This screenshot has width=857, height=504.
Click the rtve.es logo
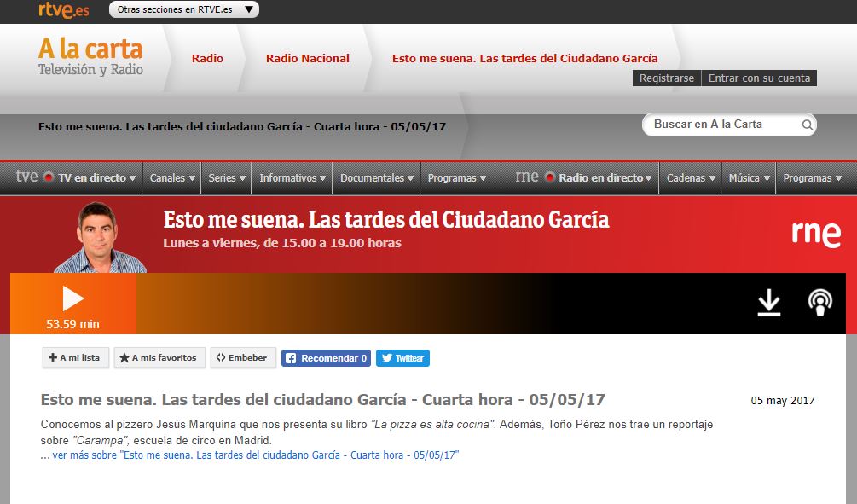[x=63, y=10]
